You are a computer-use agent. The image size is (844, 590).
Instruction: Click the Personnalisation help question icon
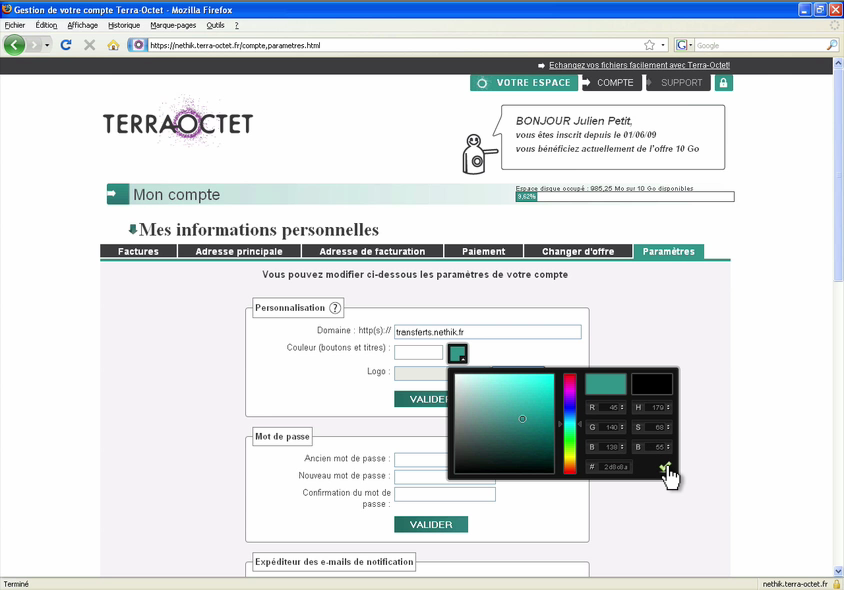pos(335,308)
